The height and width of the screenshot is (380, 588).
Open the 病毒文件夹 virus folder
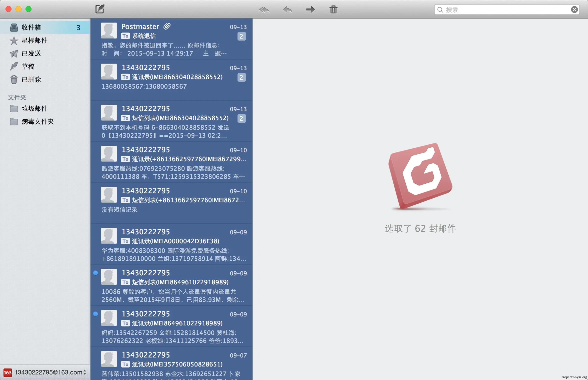point(37,121)
